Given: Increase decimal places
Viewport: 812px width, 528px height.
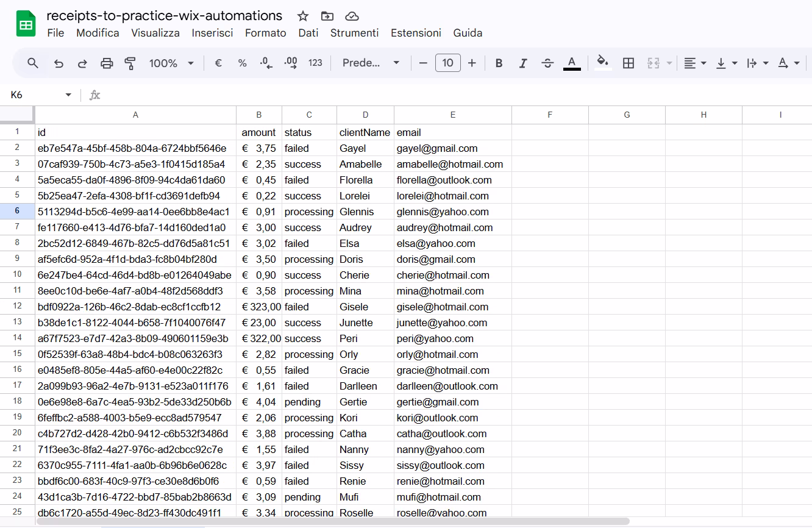Looking at the screenshot, I should tap(291, 63).
